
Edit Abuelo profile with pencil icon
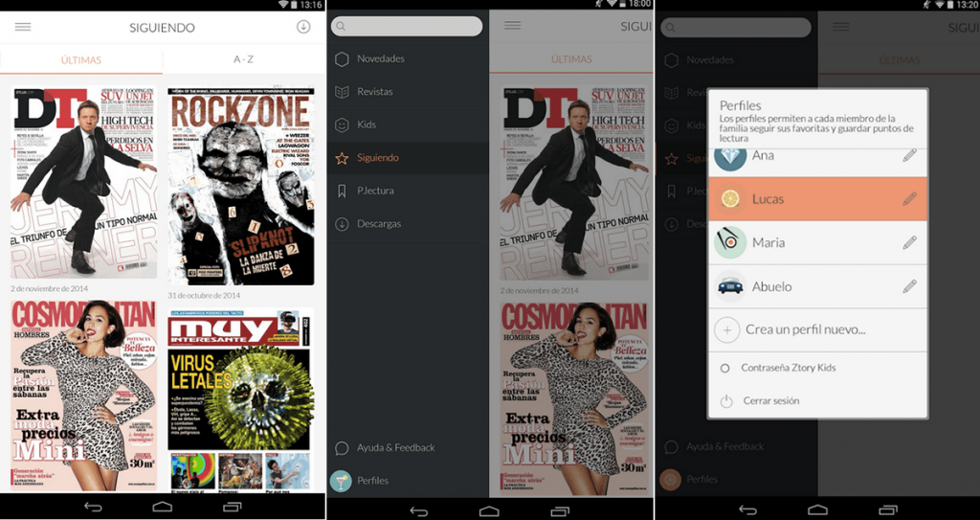click(x=909, y=286)
